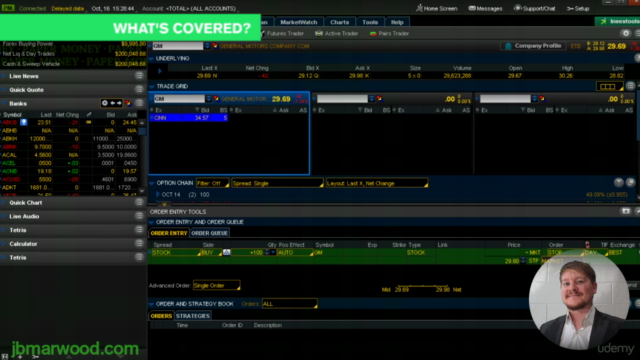
Task: Collapse Order Entry and Order Queue section
Action: click(152, 222)
